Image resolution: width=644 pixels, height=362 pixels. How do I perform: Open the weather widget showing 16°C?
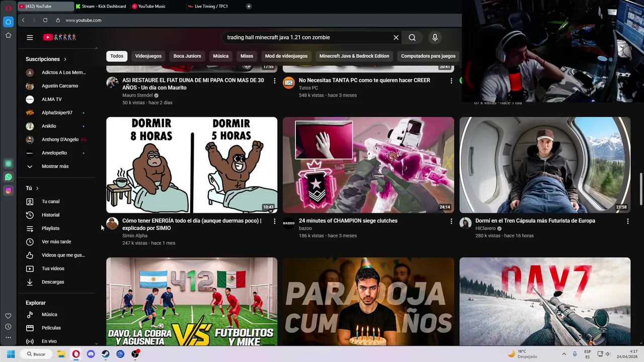522,354
